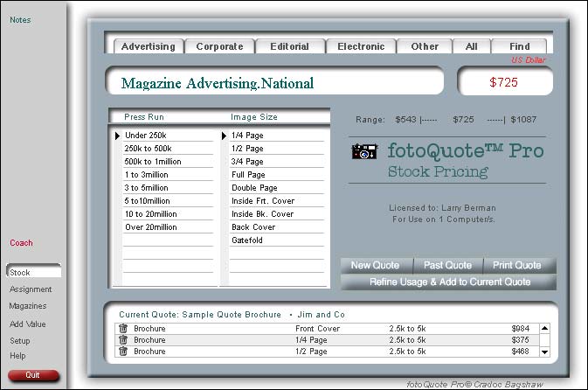Choose press run 1 to 3million
Viewport: 588px width, 390px height.
[x=168, y=175]
